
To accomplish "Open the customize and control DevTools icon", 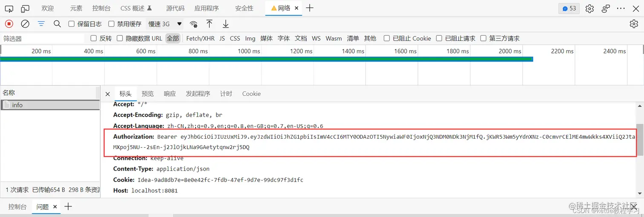I will click(606, 8).
